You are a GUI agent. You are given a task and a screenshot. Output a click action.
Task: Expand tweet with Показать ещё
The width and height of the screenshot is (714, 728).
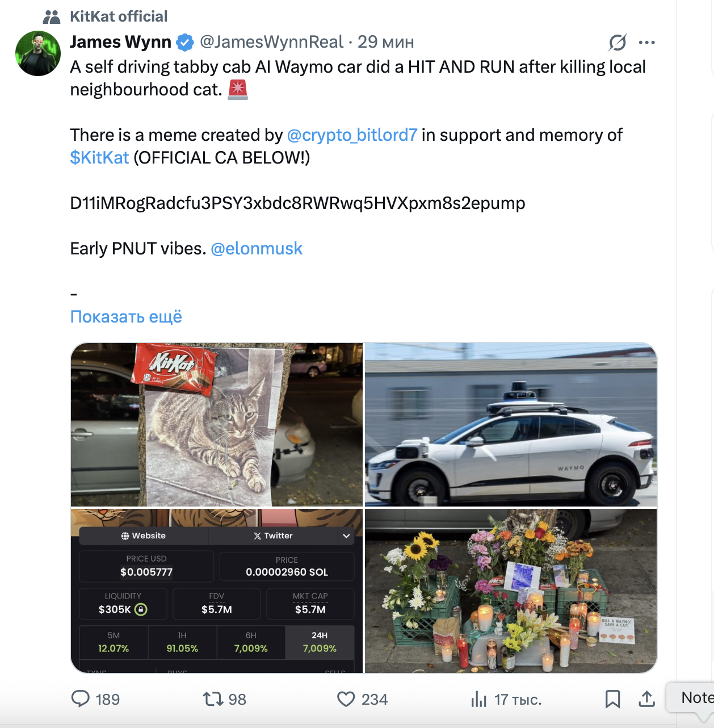[x=126, y=316]
